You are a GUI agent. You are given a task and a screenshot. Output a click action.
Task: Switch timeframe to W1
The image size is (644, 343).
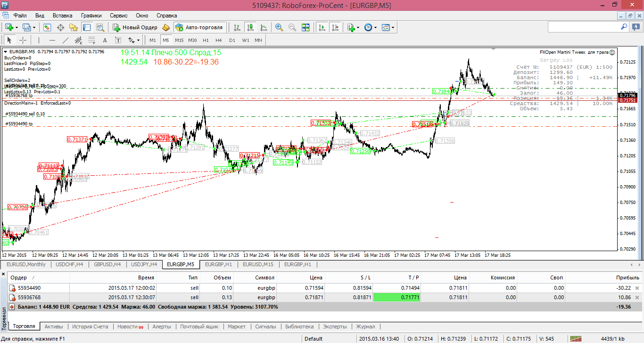(246, 40)
